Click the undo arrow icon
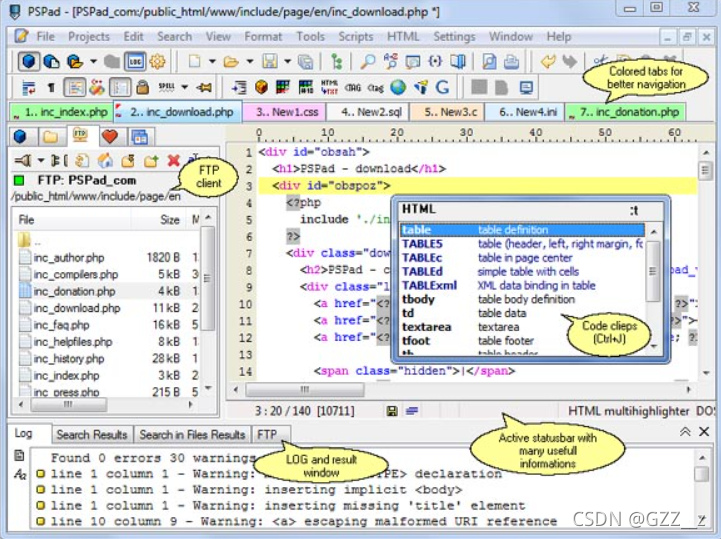 click(x=548, y=61)
